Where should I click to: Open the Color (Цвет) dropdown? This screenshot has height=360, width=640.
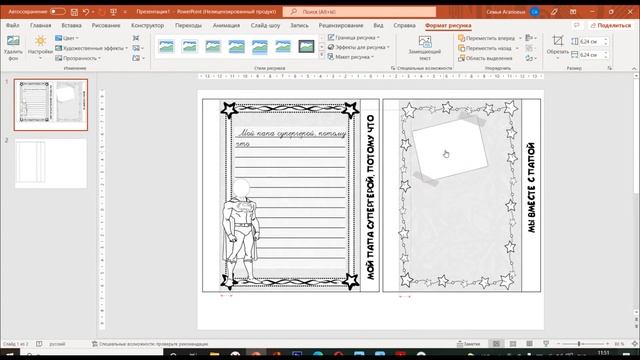pos(67,38)
